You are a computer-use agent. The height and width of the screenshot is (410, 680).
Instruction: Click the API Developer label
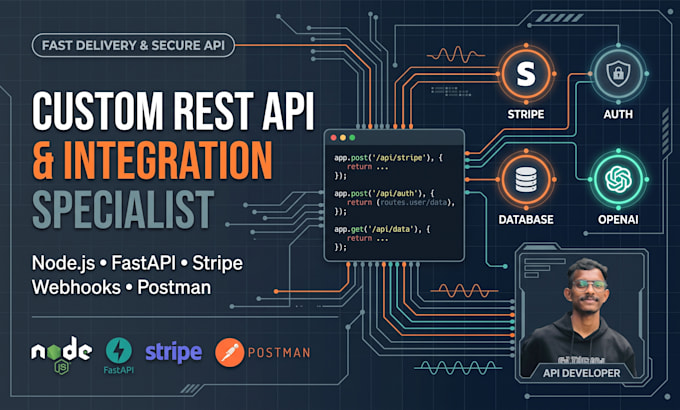pyautogui.click(x=581, y=373)
